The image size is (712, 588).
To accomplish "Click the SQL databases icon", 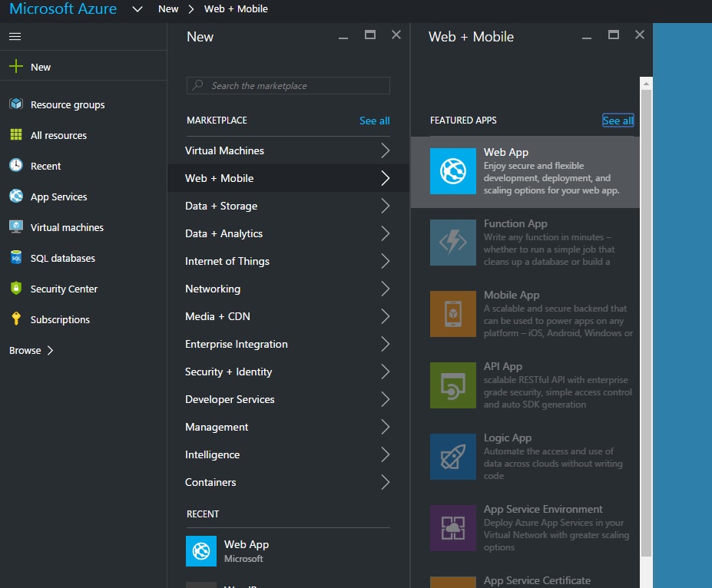I will tap(16, 257).
